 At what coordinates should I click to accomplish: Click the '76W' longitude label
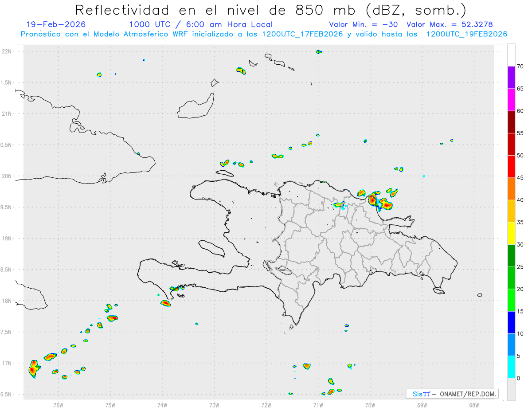tap(58, 405)
